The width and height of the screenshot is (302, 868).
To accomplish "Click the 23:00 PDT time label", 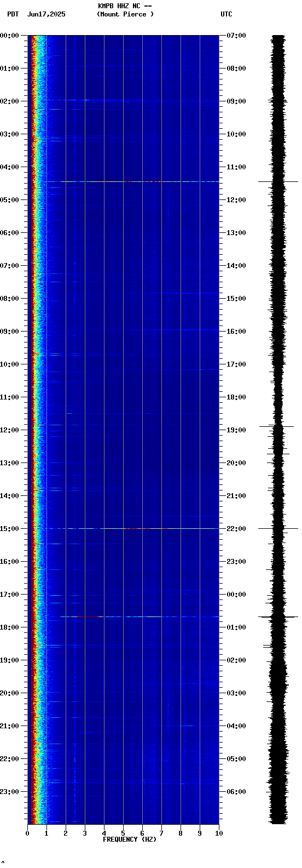I will [x=9, y=792].
